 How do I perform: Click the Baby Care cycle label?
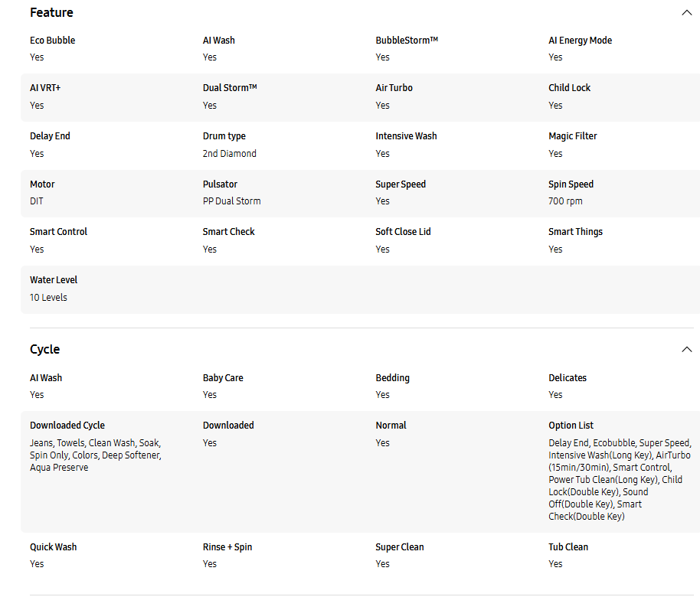click(223, 378)
